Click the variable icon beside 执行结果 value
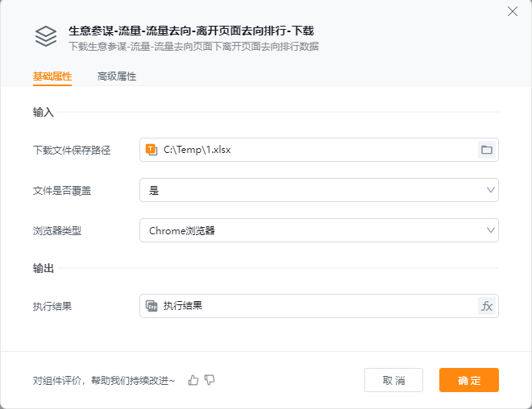Screen dimensions: 532x409 [151, 306]
